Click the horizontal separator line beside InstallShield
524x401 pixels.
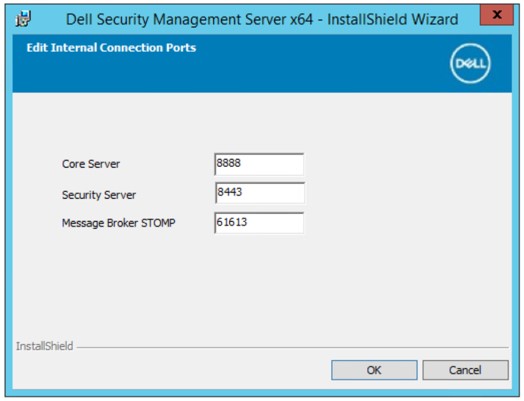[292, 348]
